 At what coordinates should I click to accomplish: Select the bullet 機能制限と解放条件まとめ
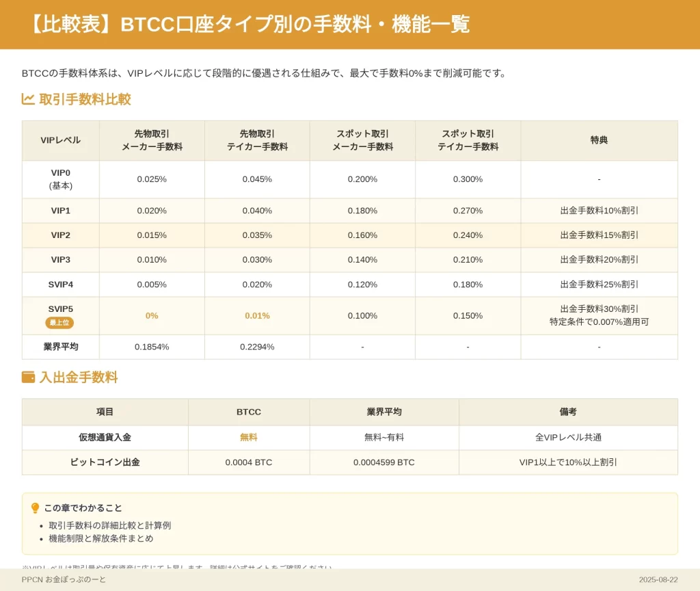click(x=101, y=538)
